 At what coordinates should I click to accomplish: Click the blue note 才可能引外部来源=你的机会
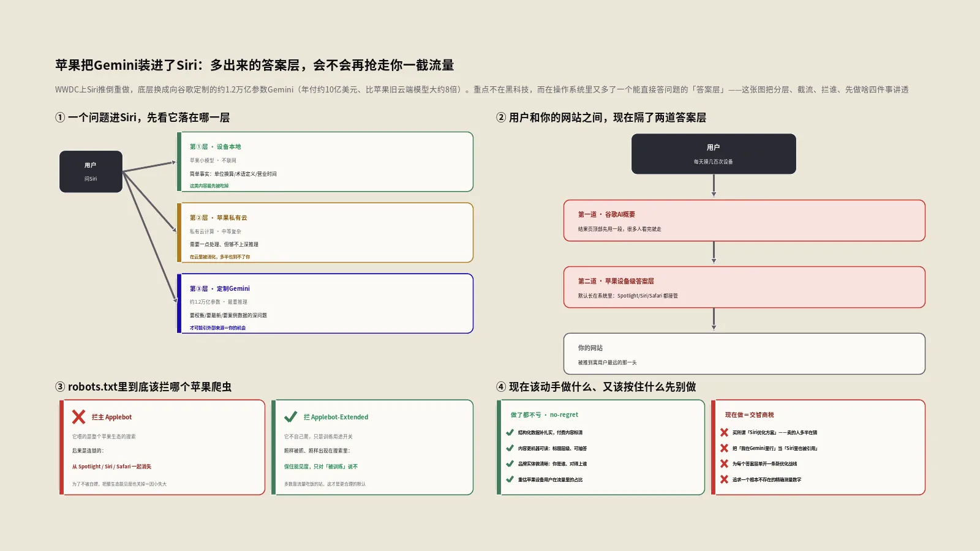click(x=217, y=328)
